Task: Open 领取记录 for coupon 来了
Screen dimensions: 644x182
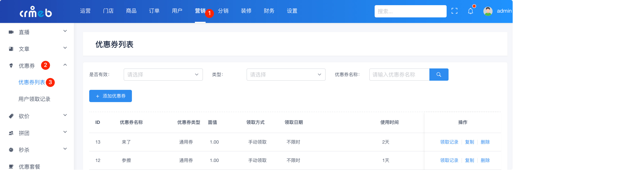Action: [449, 142]
